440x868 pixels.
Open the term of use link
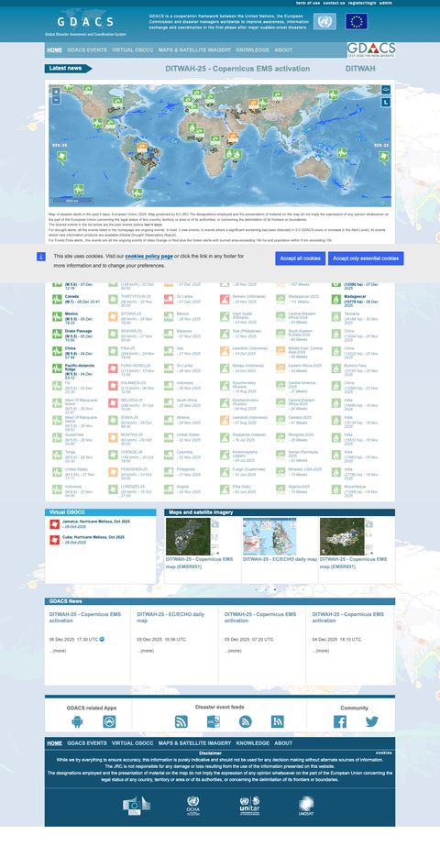[308, 3]
